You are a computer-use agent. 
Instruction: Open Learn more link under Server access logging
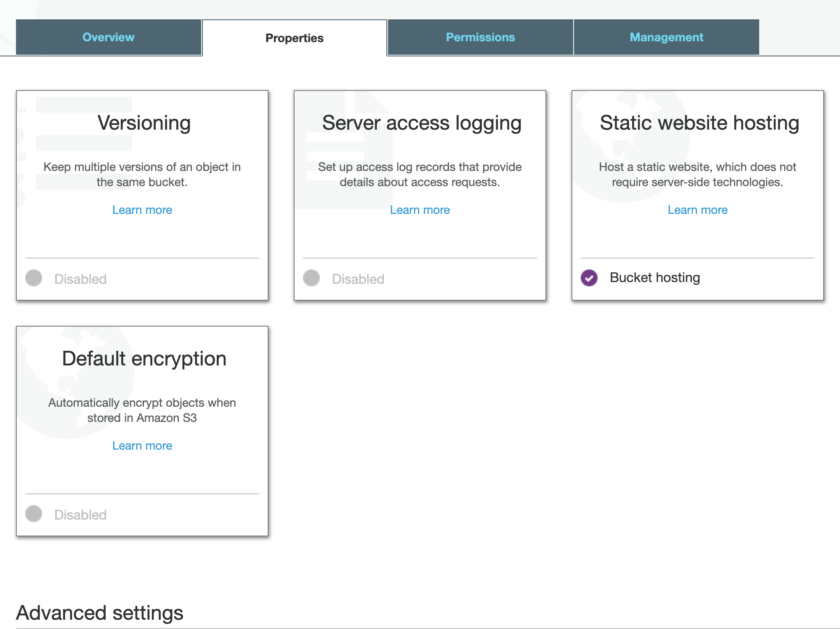click(x=420, y=210)
